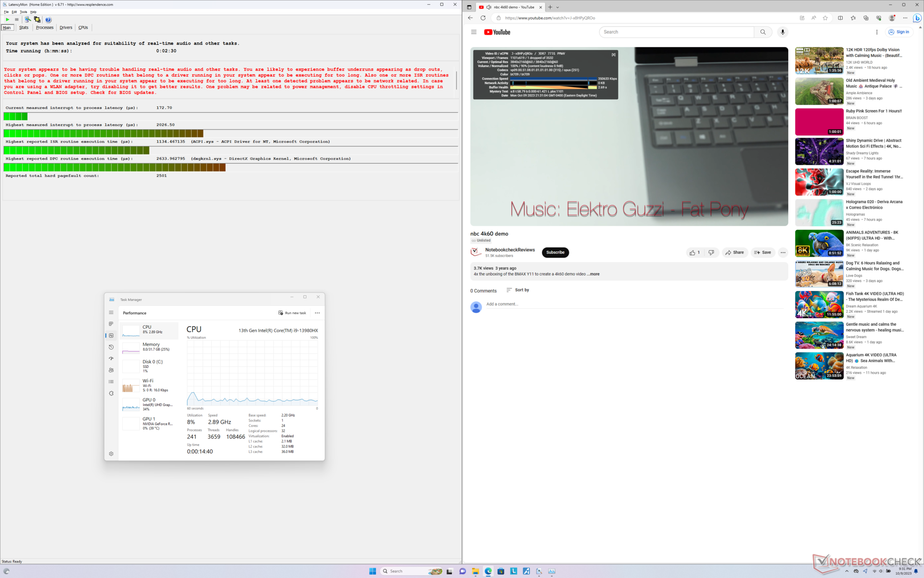Open Task Manager App history page icon
The image size is (924, 578).
111,347
